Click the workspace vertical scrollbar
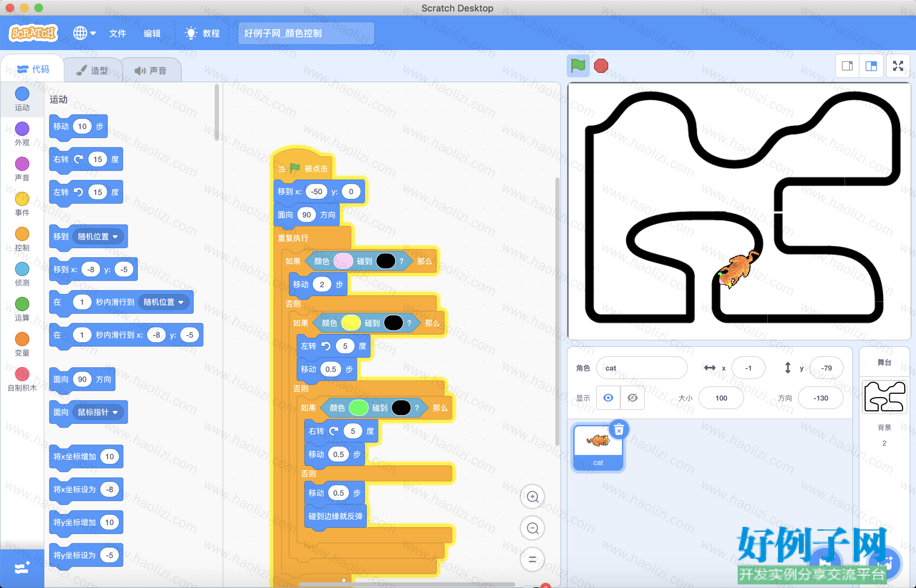916x588 pixels. tap(557, 311)
